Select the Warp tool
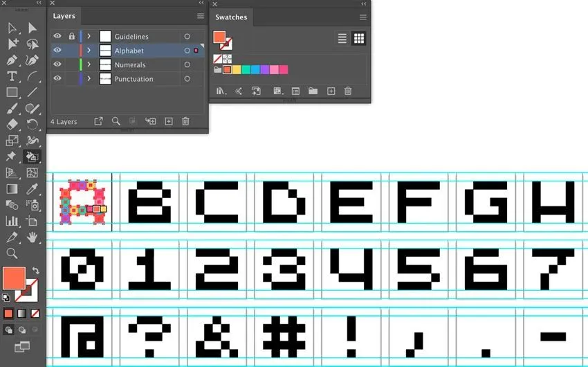 point(33,141)
